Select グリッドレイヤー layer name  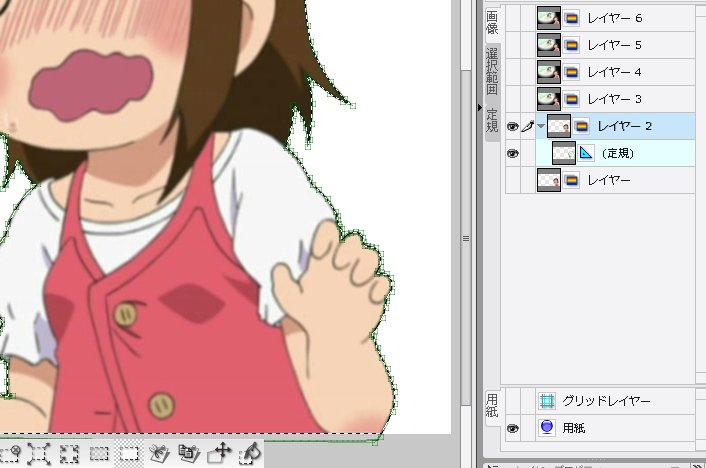(606, 400)
